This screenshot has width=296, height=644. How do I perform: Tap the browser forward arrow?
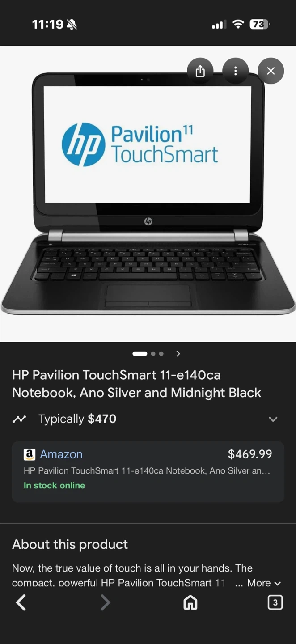(x=105, y=602)
